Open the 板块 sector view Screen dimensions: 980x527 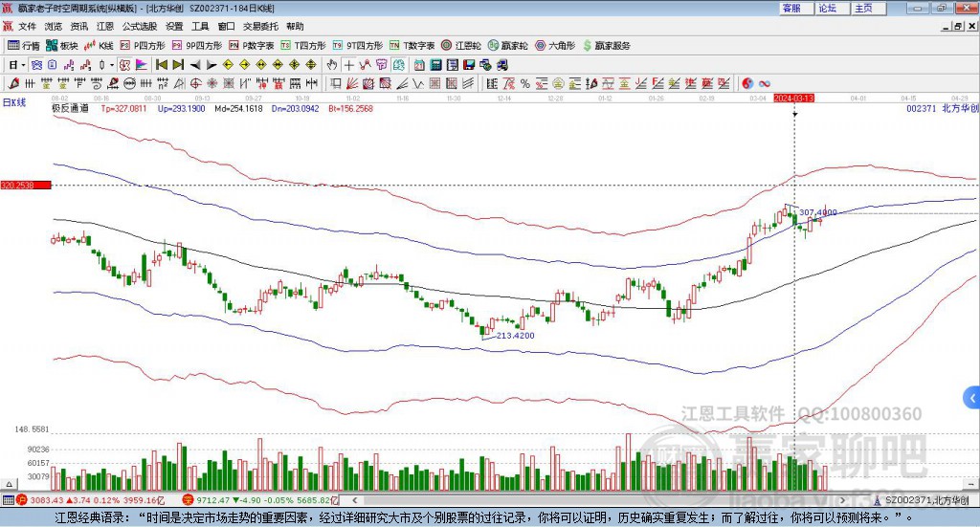[x=61, y=46]
